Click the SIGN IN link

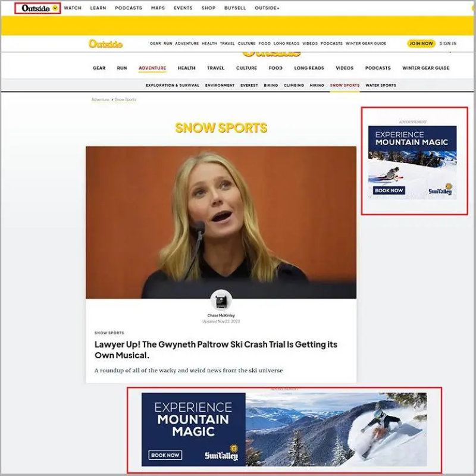[x=450, y=43]
